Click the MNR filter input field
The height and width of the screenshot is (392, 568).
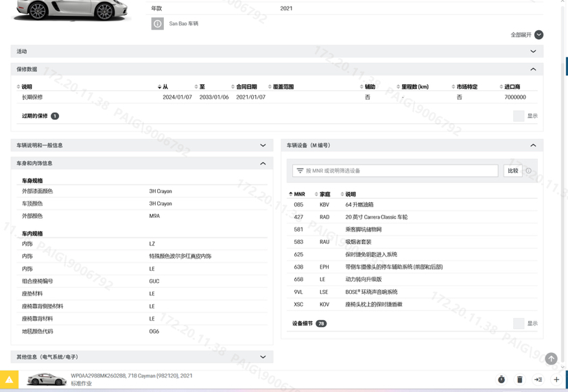coord(398,171)
